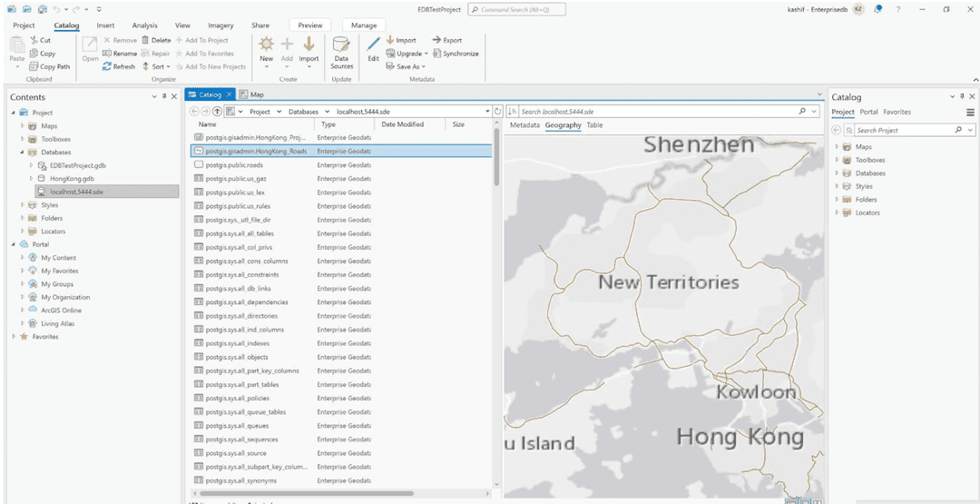This screenshot has width=980, height=504.
Task: Click the Refresh icon in Organize group
Action: 107,66
